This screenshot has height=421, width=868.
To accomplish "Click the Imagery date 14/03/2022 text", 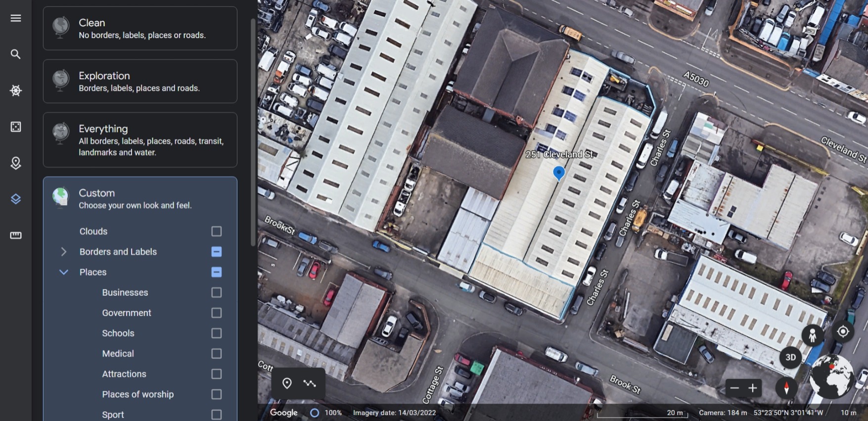I will point(394,413).
